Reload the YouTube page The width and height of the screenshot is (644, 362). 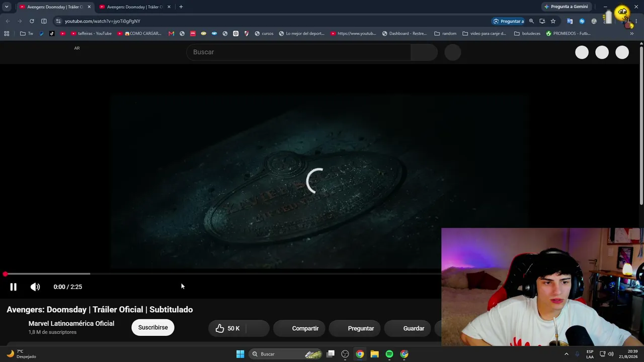32,21
